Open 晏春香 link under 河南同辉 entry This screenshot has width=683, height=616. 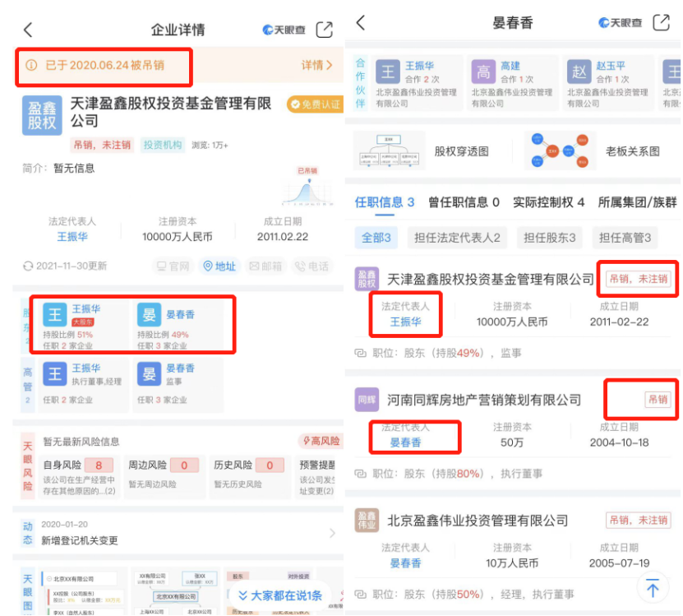[x=405, y=442]
